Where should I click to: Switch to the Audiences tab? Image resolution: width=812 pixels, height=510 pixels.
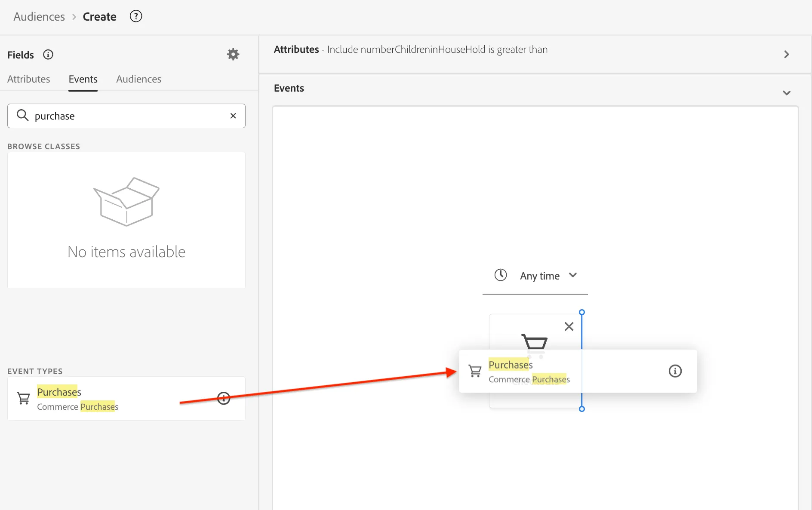(138, 79)
